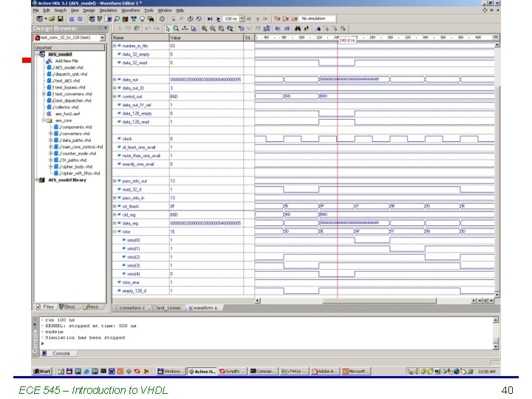Expand the main_core_control.vhd tree node
Screen dimensions: 532x399
51,146
